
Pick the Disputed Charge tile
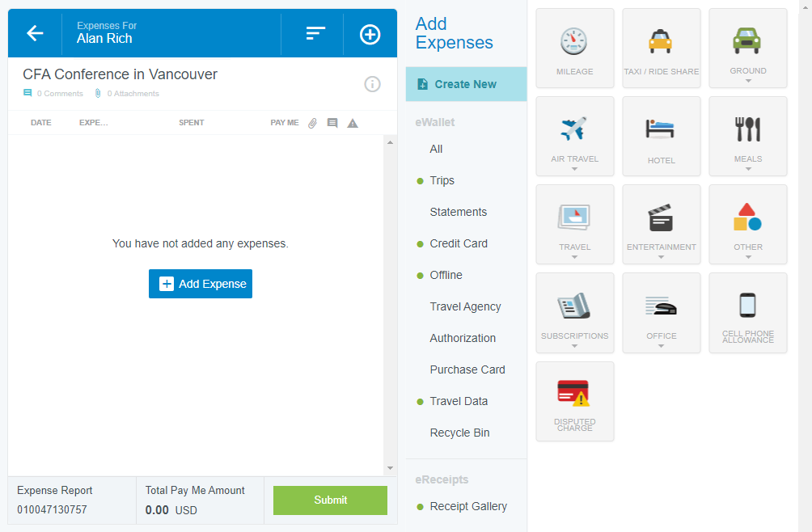574,401
